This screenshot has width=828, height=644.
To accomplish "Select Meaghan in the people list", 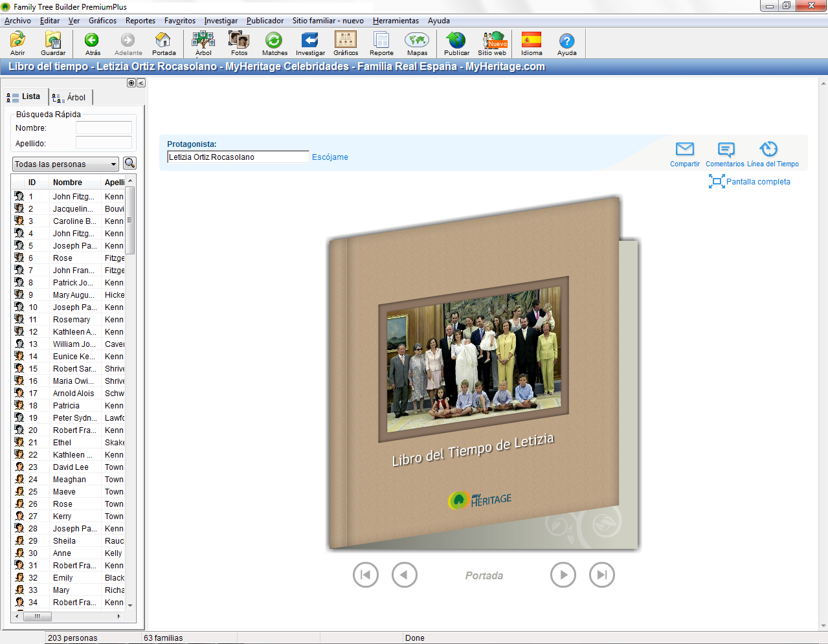I will tap(69, 479).
